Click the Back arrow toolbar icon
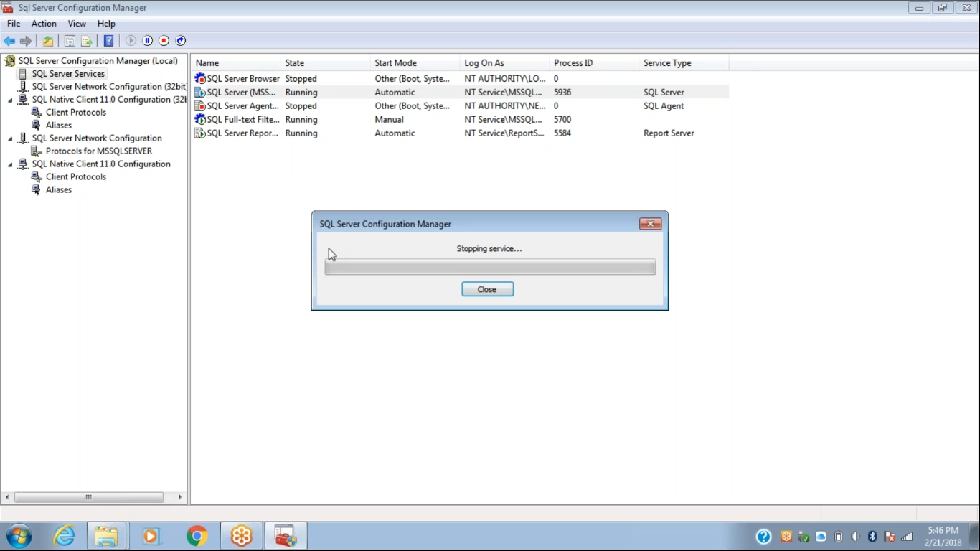Screen dimensions: 980x551 [x=9, y=41]
